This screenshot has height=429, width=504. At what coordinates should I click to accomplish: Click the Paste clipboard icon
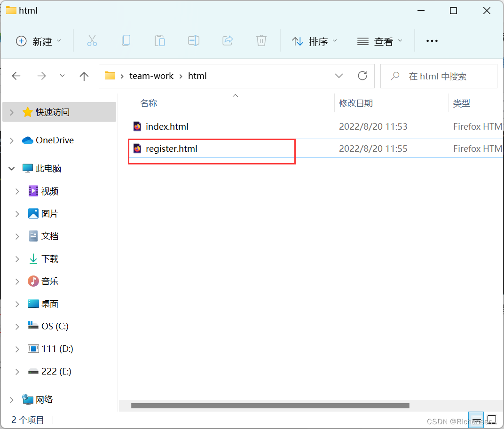coord(160,41)
